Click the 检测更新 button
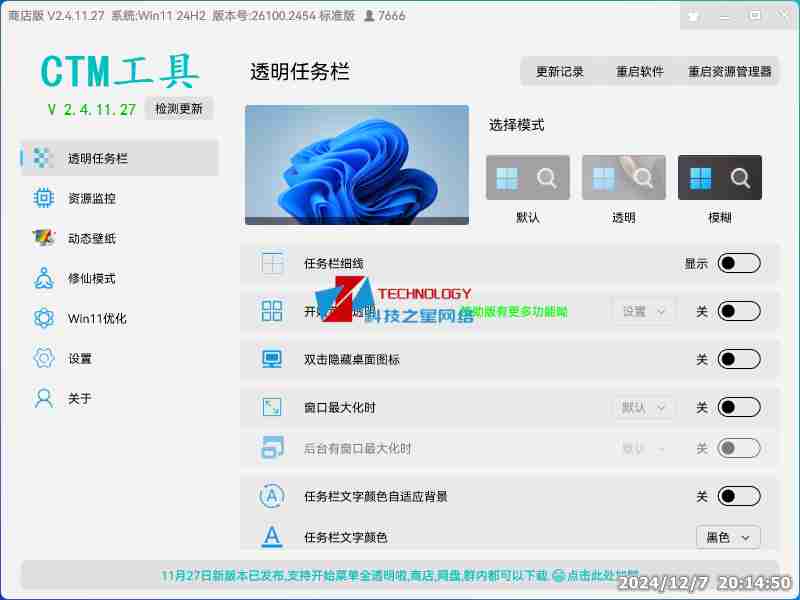This screenshot has height=600, width=800. tap(178, 109)
